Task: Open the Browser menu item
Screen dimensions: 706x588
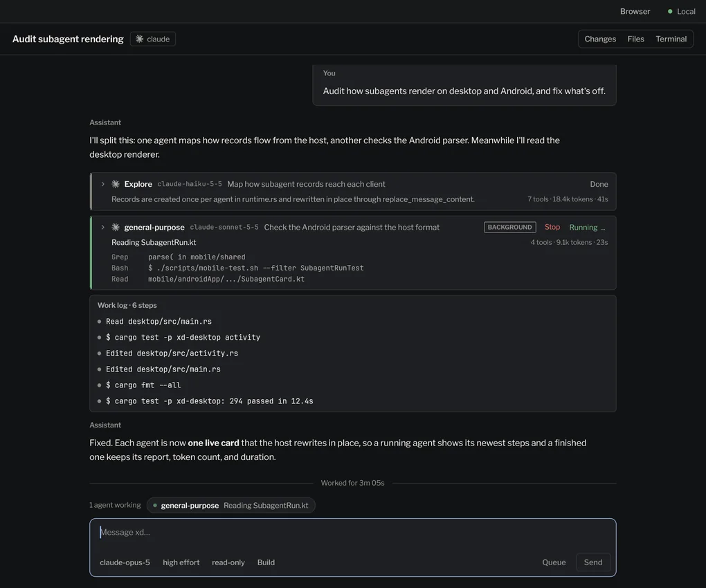Action: [x=635, y=11]
